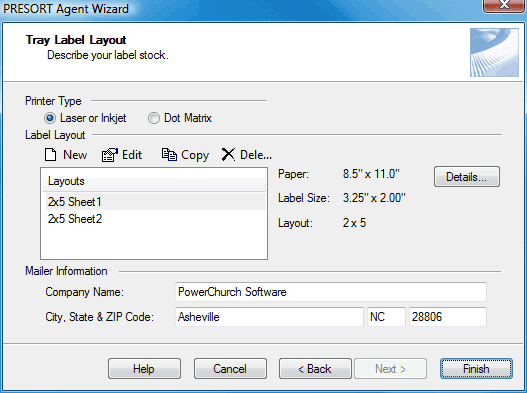Click the Paper value 8.5" x 11.0"
This screenshot has height=393, width=527.
(x=371, y=174)
